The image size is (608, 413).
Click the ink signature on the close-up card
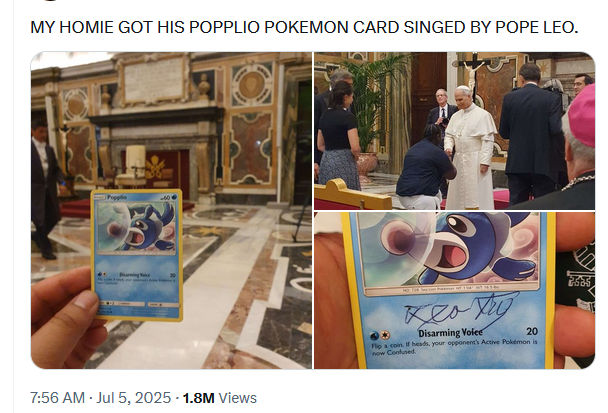[x=461, y=309]
